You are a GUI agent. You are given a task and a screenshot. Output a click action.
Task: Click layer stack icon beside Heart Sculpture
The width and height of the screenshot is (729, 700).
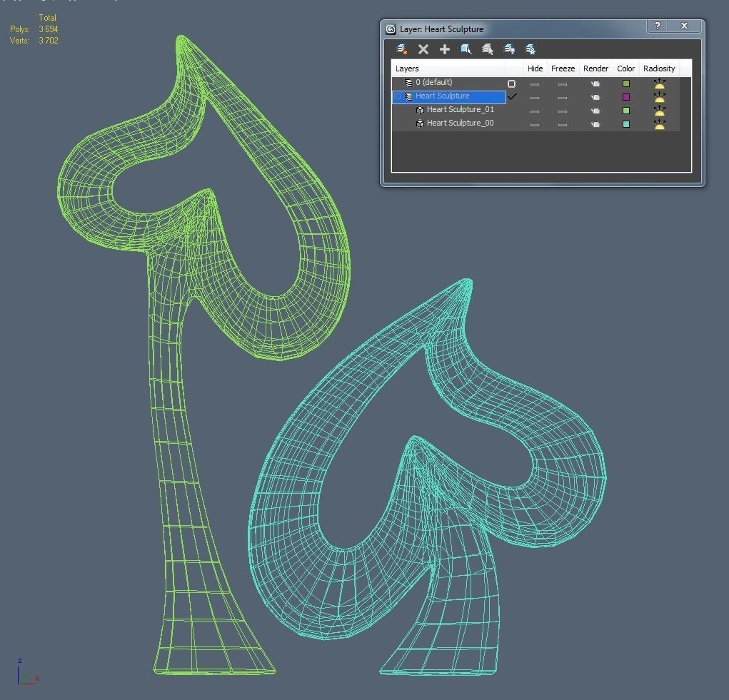tap(408, 96)
